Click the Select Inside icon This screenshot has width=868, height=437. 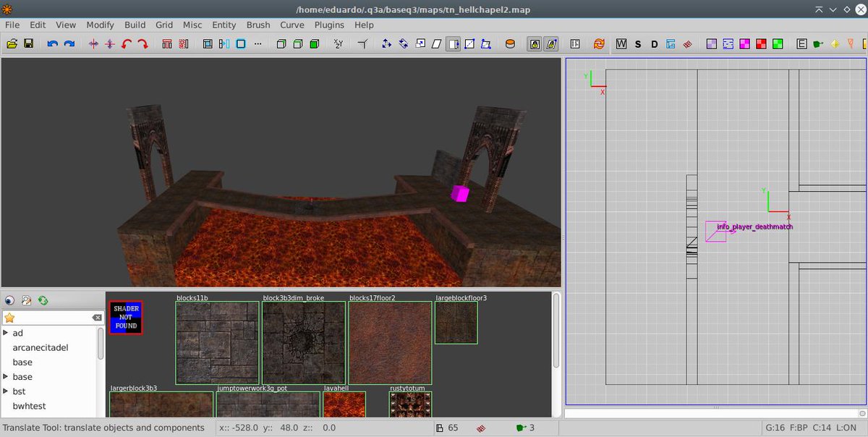click(x=184, y=44)
